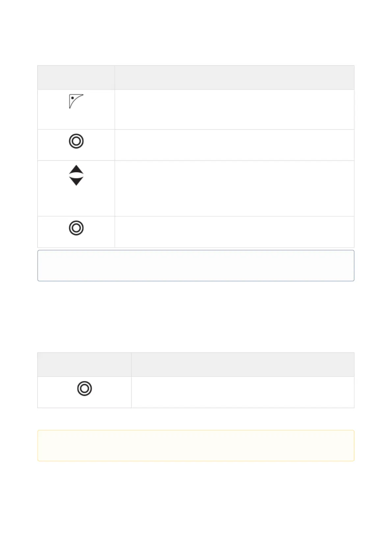
Task: Click the blank cell right of the first double-circle icon
Action: point(234,145)
